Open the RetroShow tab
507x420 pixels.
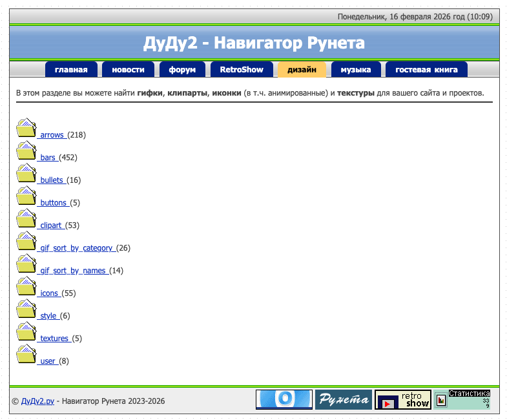tap(242, 70)
